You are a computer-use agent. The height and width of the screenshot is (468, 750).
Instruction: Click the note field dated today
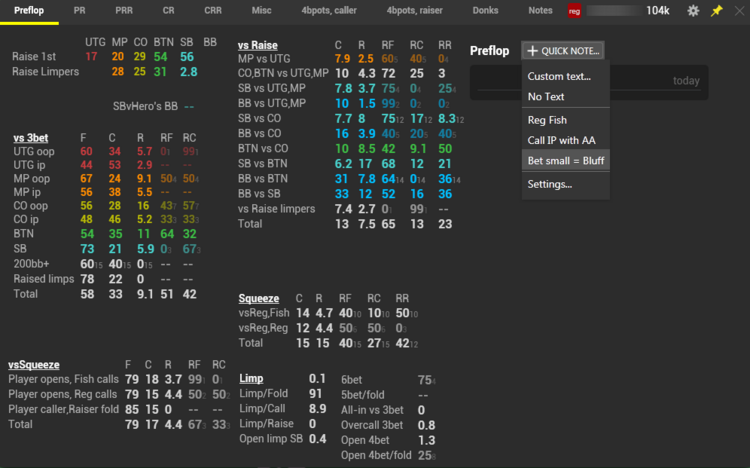[589, 82]
